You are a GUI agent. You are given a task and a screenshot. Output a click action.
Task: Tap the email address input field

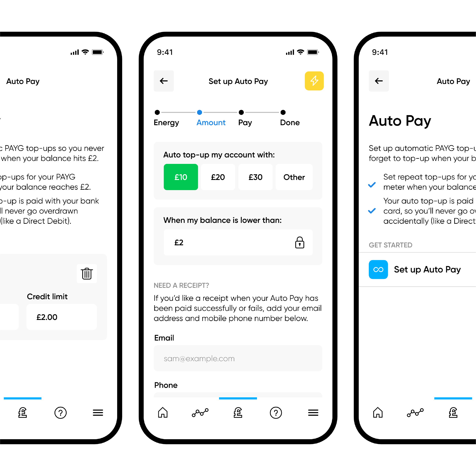(x=239, y=358)
